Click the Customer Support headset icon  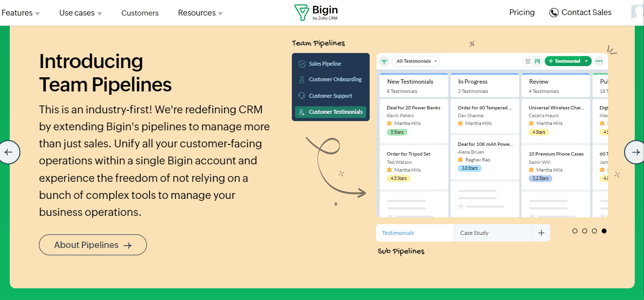coord(302,96)
